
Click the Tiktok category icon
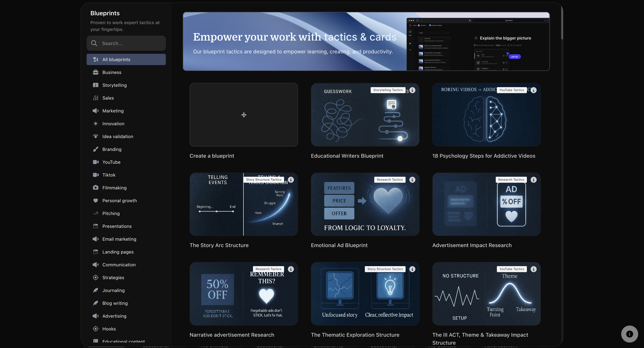96,175
